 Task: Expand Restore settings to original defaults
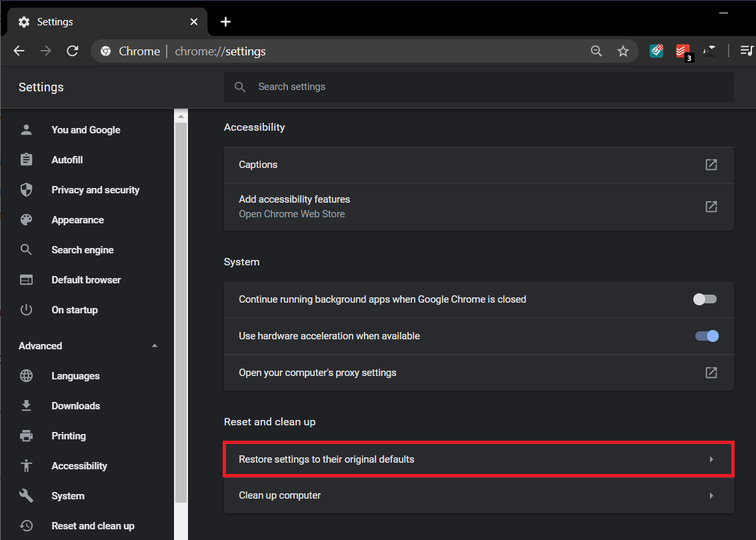tap(478, 459)
